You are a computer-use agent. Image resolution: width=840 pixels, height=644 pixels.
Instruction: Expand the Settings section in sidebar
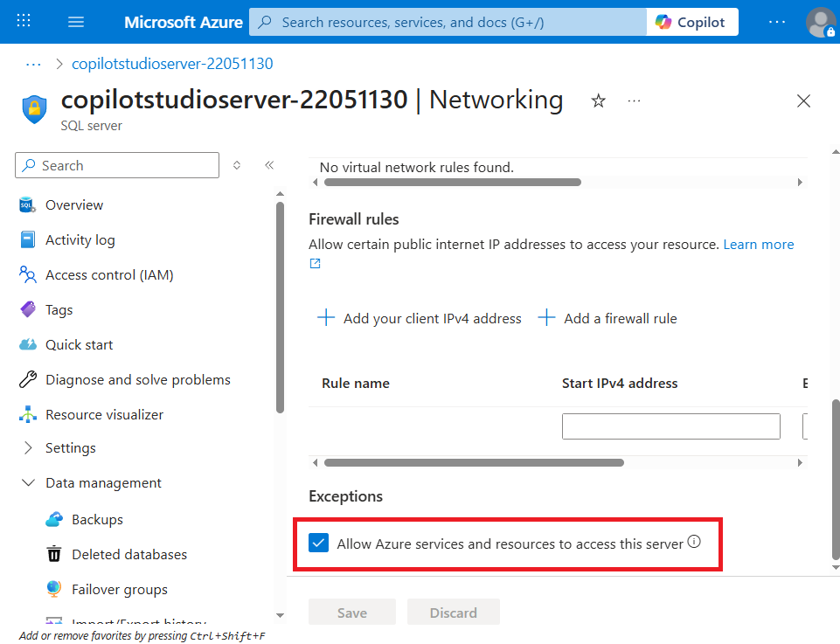70,448
